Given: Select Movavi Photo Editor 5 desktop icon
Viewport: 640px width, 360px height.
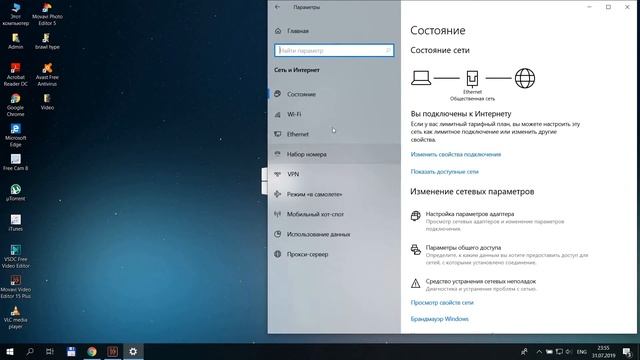Looking at the screenshot, I should pos(47,14).
